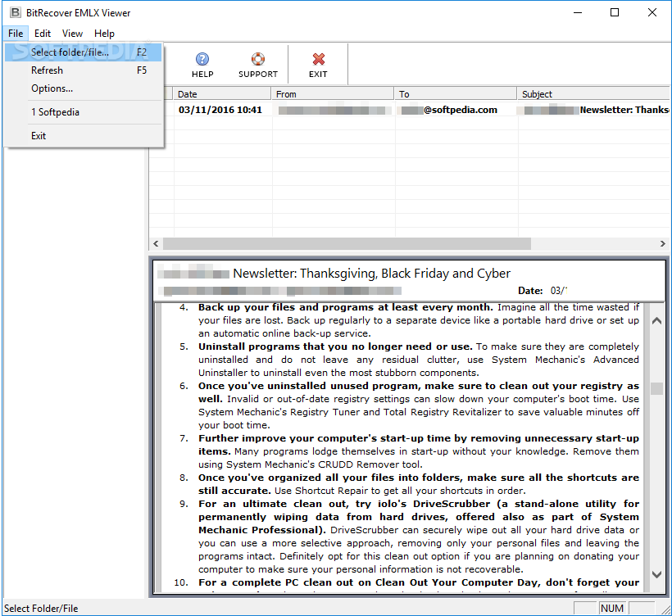Click the BitRecover app icon in title bar
This screenshot has width=672, height=616.
coord(16,12)
